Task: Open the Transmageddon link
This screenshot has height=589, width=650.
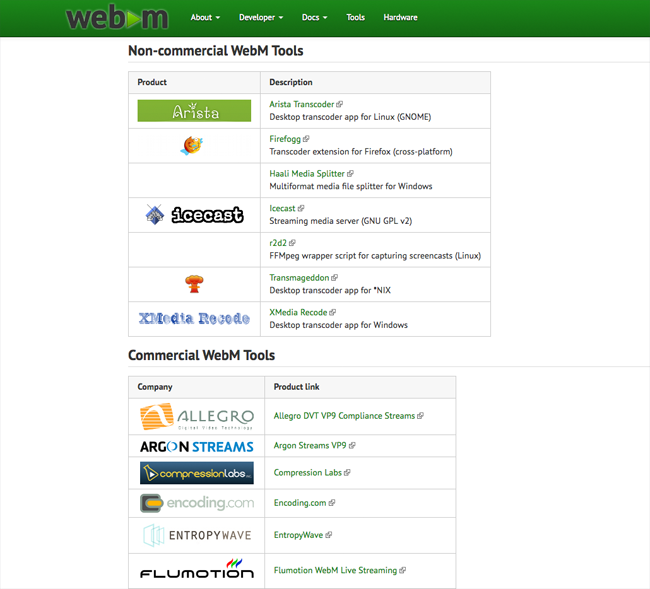Action: (x=299, y=277)
